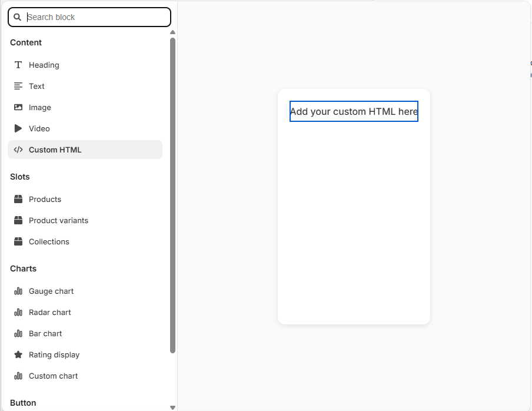The image size is (532, 411).
Task: Click the Button section heading
Action: click(x=22, y=403)
